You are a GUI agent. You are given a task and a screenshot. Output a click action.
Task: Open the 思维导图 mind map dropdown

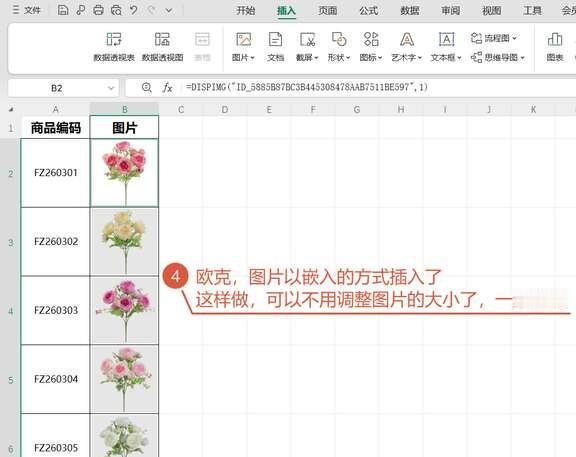(498, 57)
